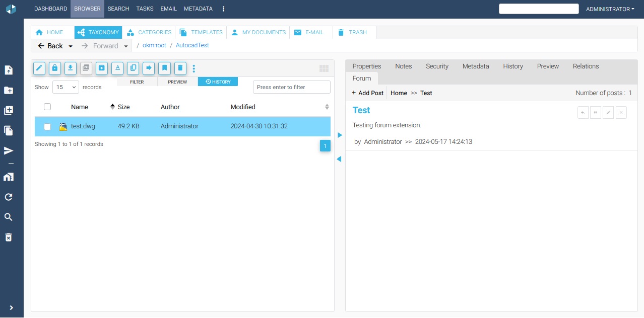Switch to the CATEGORIES tab
This screenshot has height=318, width=644.
click(149, 32)
